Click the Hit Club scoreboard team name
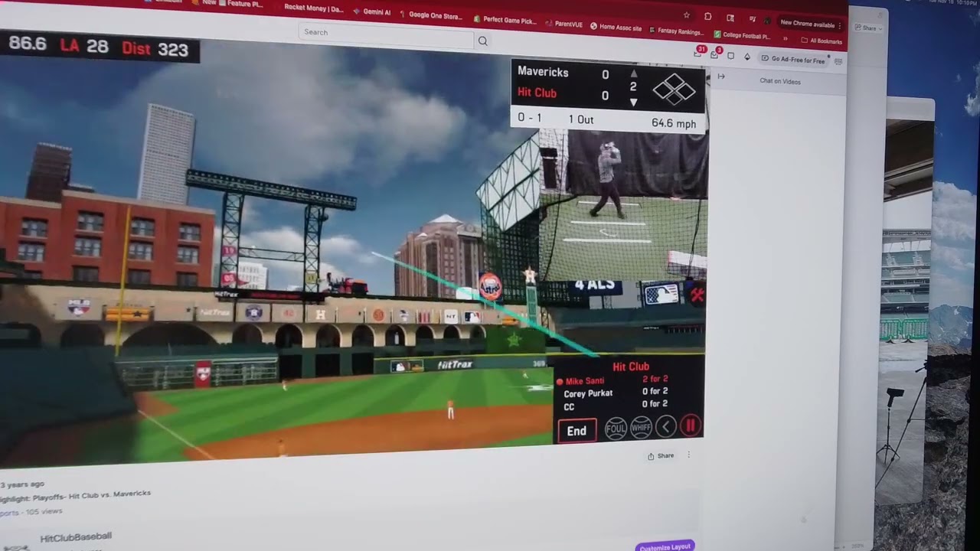The width and height of the screenshot is (980, 551). pyautogui.click(x=537, y=93)
